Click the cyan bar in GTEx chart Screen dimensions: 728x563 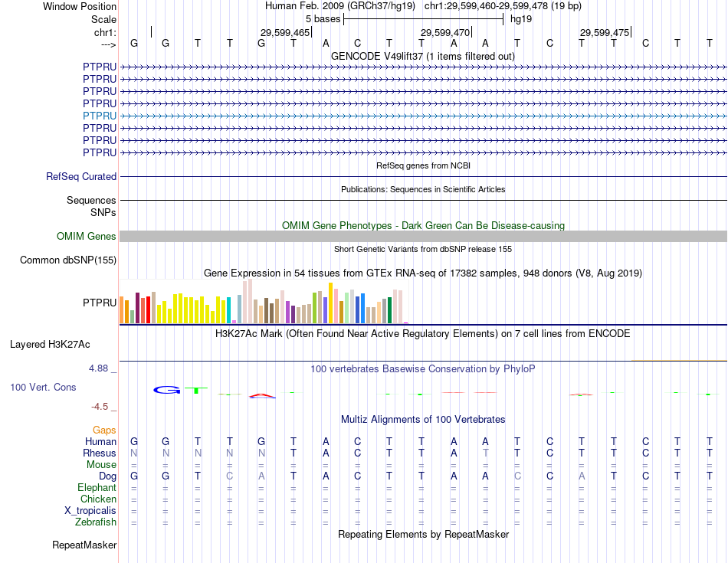[228, 310]
